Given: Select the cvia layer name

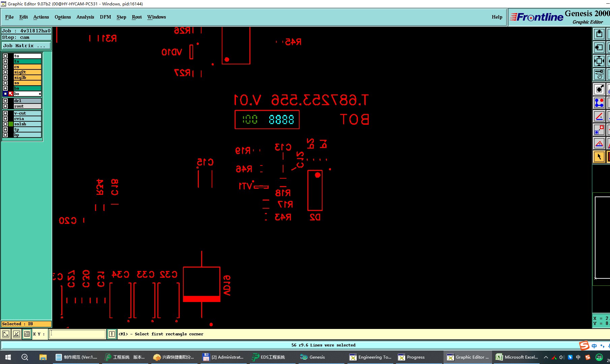Looking at the screenshot, I should (28, 119).
